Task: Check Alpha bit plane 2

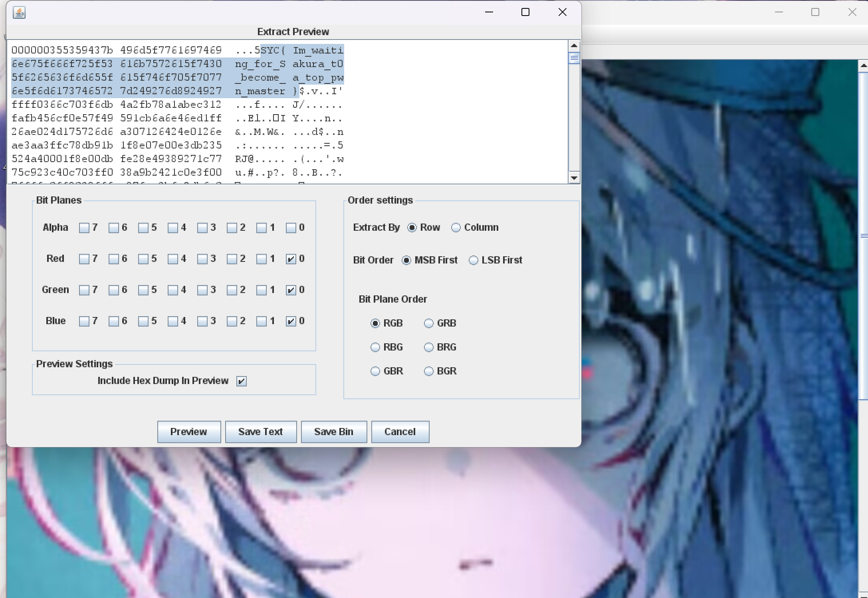Action: 232,228
